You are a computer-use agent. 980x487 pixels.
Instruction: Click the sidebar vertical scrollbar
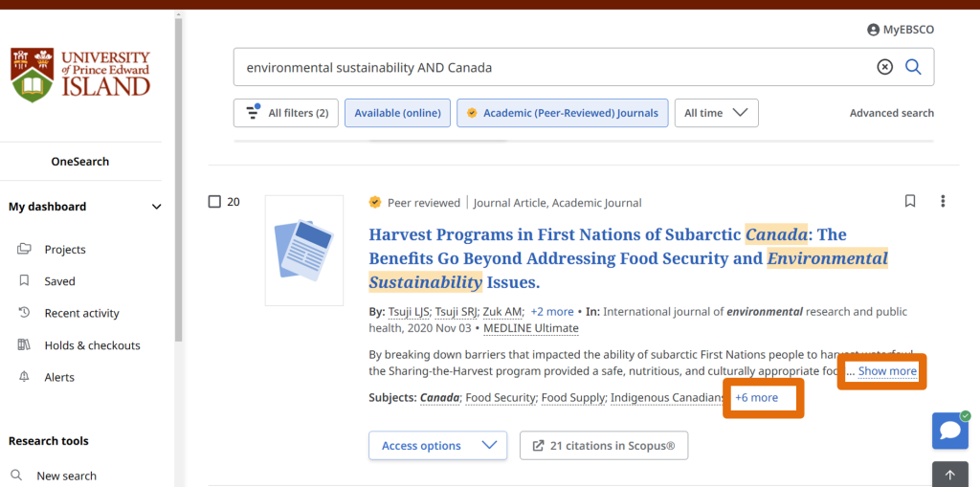[x=178, y=191]
